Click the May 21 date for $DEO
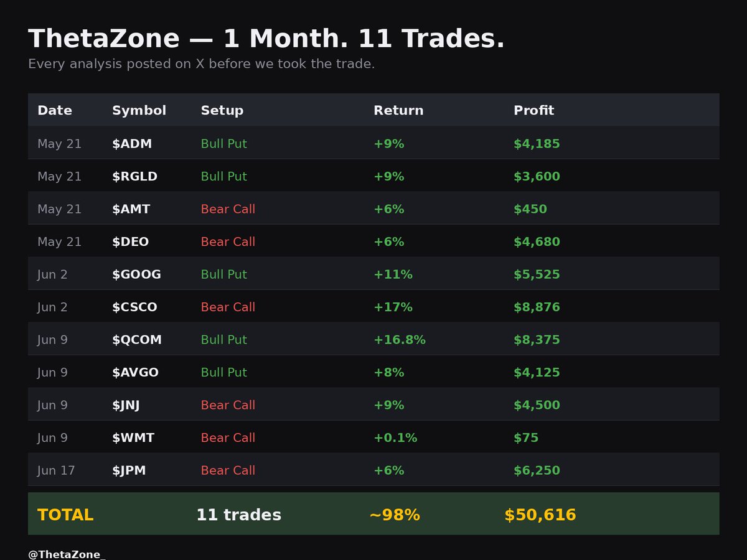 59,242
